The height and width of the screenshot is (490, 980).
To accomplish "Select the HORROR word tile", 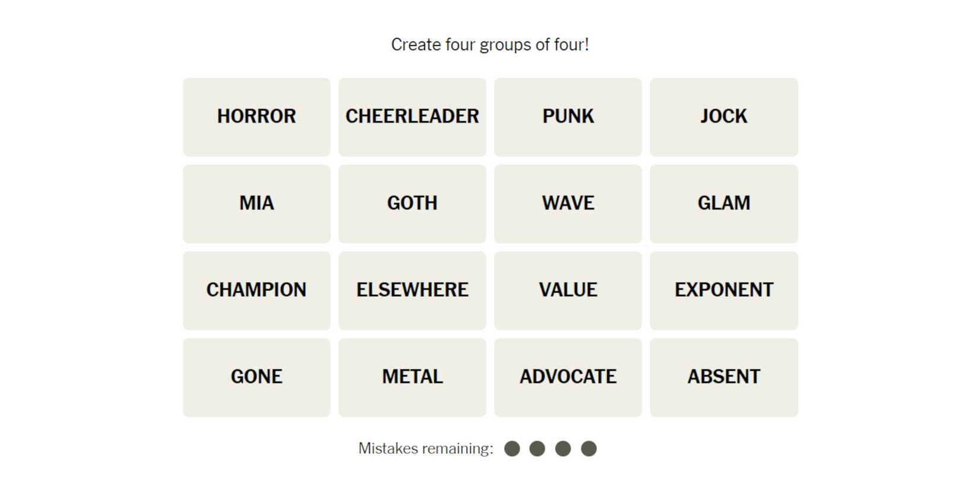I will (x=257, y=117).
